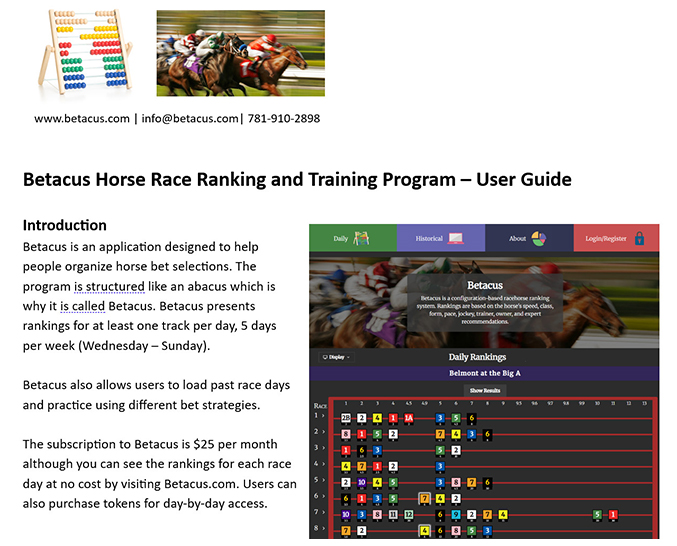
Task: Select the white 2 tile in race 5
Action: 346,482
